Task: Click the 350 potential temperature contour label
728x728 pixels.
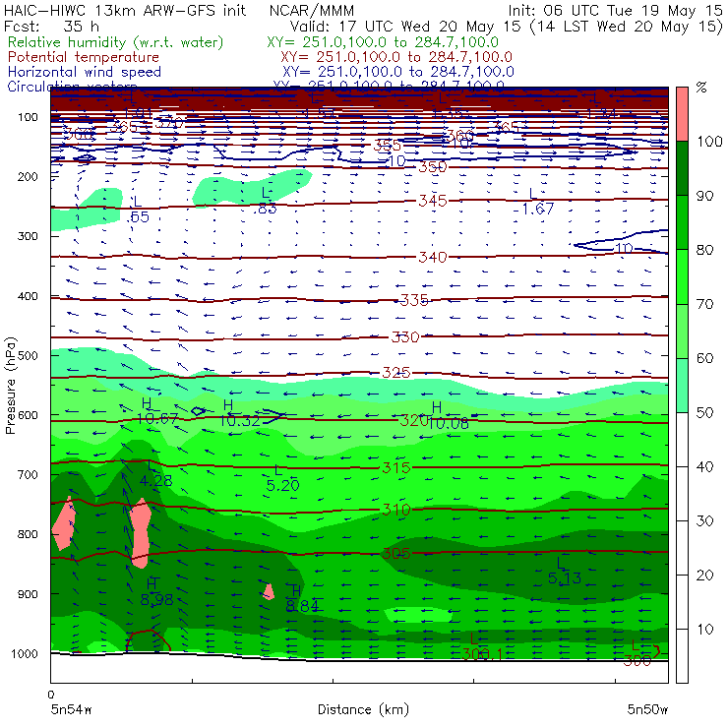Action: point(433,166)
